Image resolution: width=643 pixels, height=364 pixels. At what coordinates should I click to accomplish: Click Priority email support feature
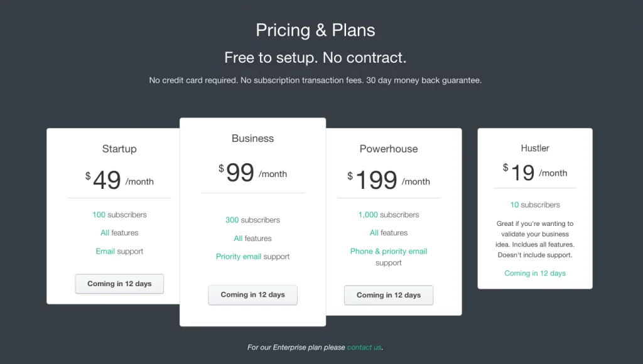click(x=252, y=257)
